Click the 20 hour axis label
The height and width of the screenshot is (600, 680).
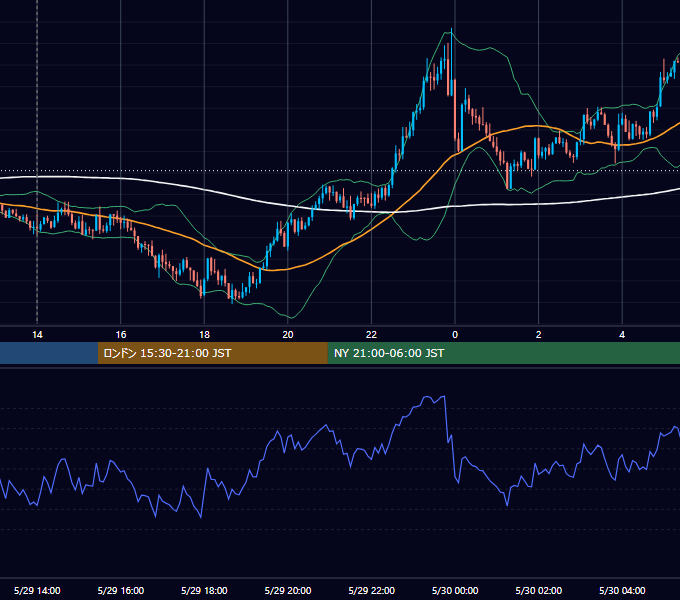pos(288,335)
